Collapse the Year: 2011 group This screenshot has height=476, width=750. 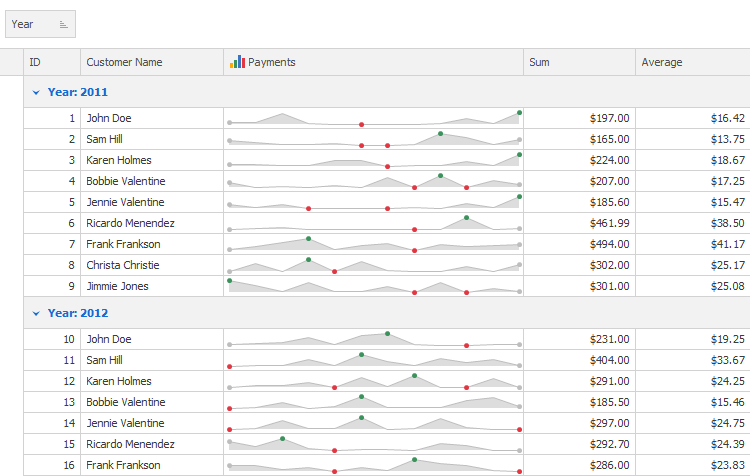[36, 92]
